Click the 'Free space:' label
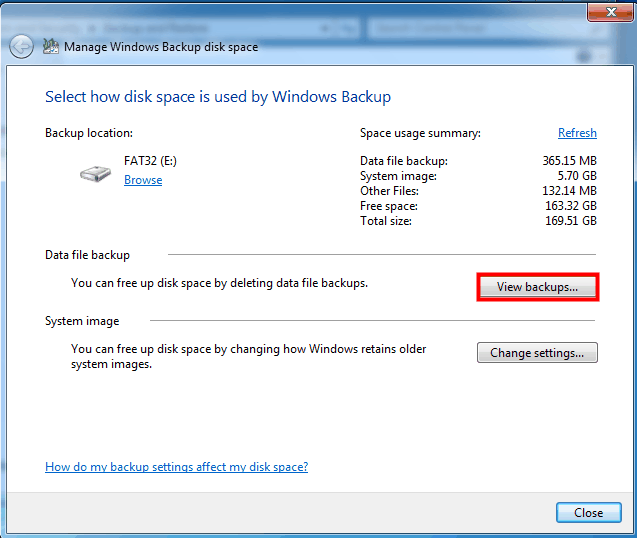Screen dimensions: 637x538 click(389, 206)
